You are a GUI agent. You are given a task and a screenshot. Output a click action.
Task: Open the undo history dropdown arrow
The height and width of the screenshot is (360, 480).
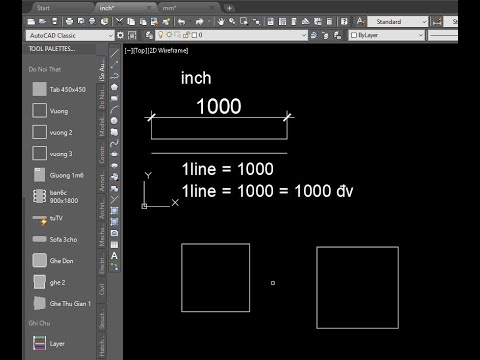[x=190, y=22]
